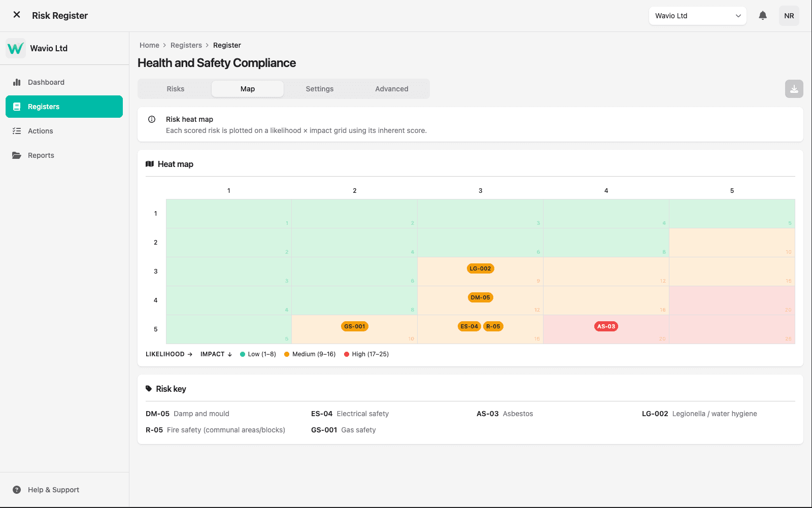Open the notifications bell

[x=763, y=16]
